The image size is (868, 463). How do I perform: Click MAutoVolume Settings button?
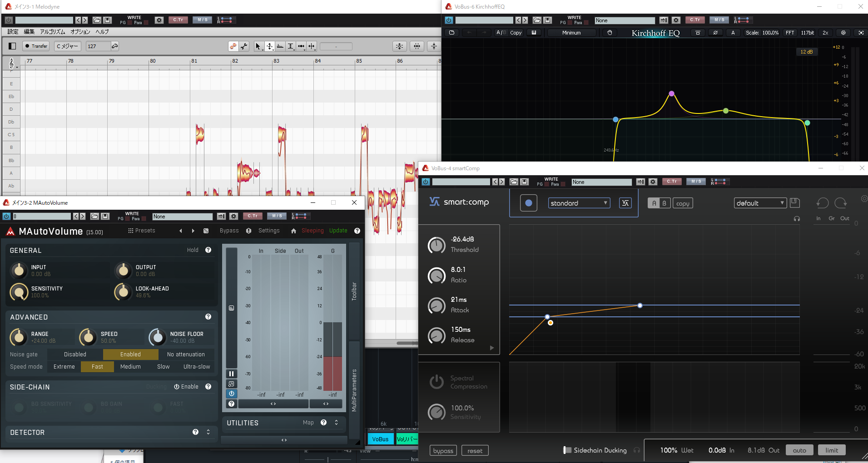point(269,231)
